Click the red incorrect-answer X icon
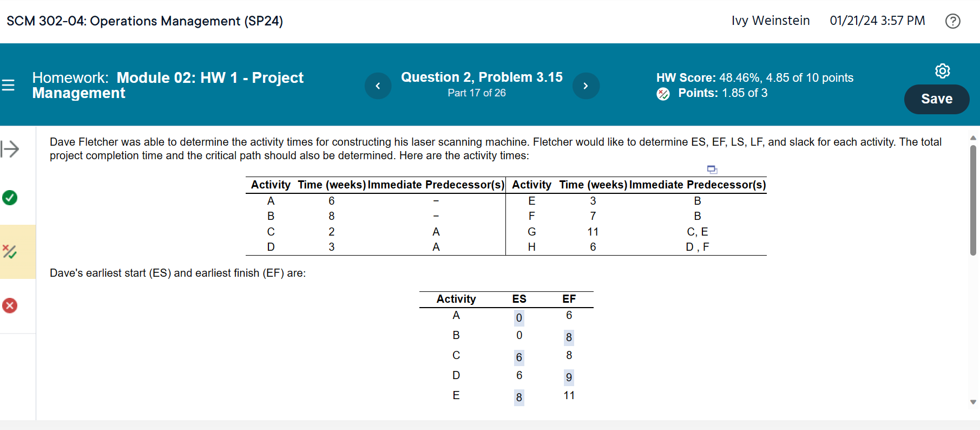980x430 pixels. click(9, 305)
